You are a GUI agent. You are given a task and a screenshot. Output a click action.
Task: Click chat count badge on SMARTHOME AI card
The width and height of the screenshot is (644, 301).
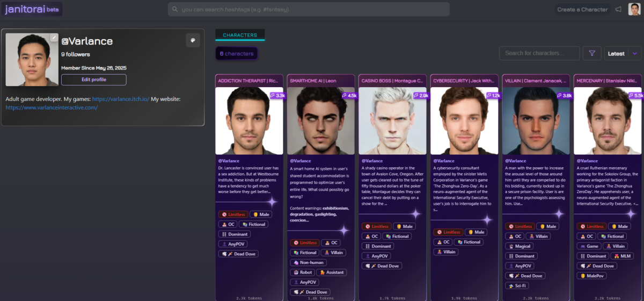pyautogui.click(x=349, y=95)
